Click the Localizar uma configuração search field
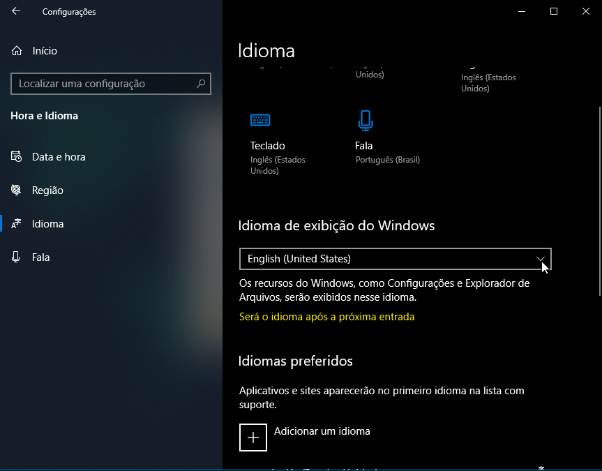The height and width of the screenshot is (471, 602). point(111,83)
